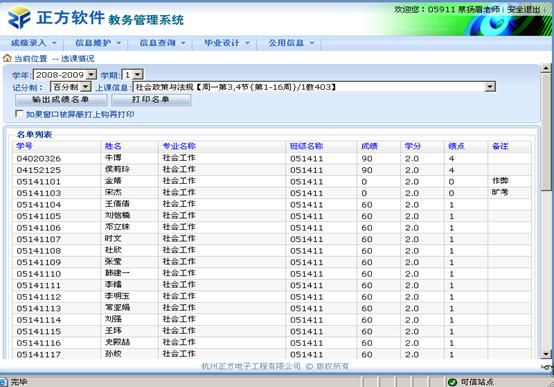The height and width of the screenshot is (387, 554).
Task: Select student ID 05141110
Action: tap(39, 274)
